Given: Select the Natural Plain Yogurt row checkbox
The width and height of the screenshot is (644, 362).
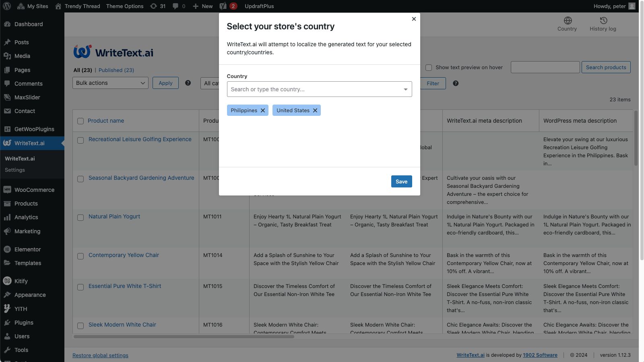Looking at the screenshot, I should point(80,218).
